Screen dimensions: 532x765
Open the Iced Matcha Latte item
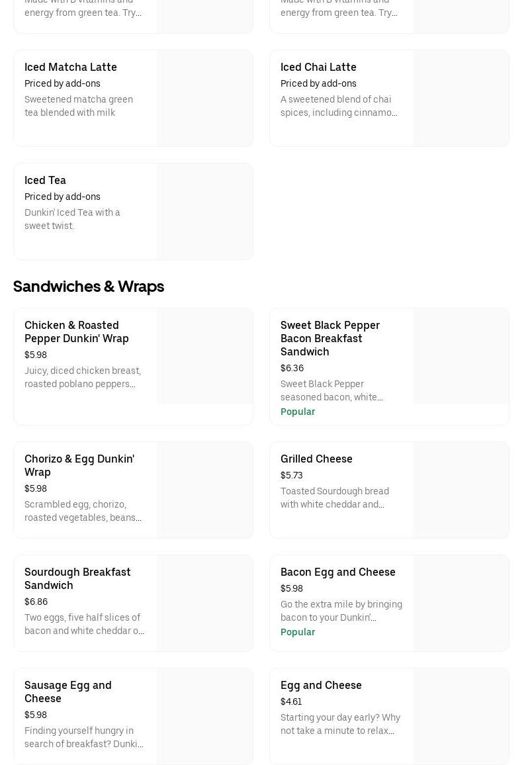71,67
